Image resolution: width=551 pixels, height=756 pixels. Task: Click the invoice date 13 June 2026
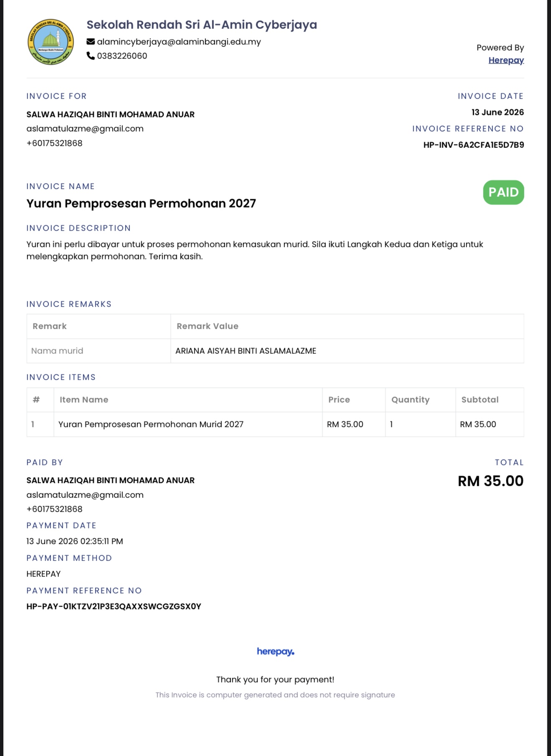tap(498, 112)
